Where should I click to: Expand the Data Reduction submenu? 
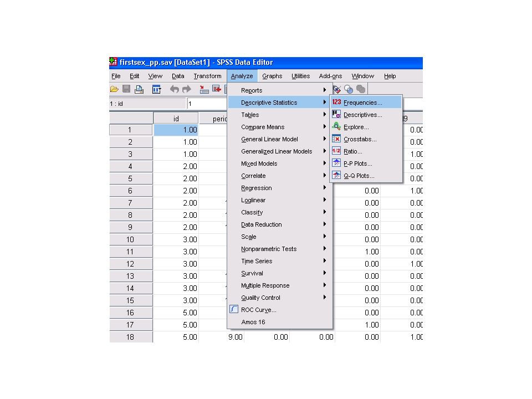tap(279, 224)
